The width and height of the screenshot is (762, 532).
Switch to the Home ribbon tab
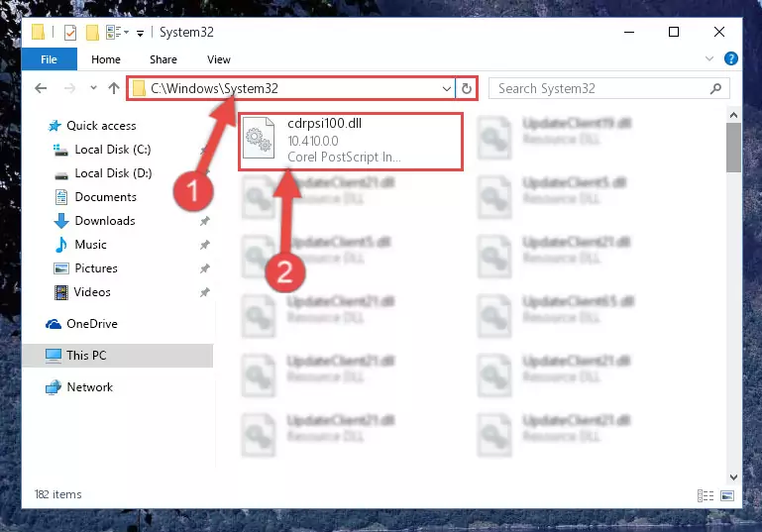coord(106,59)
